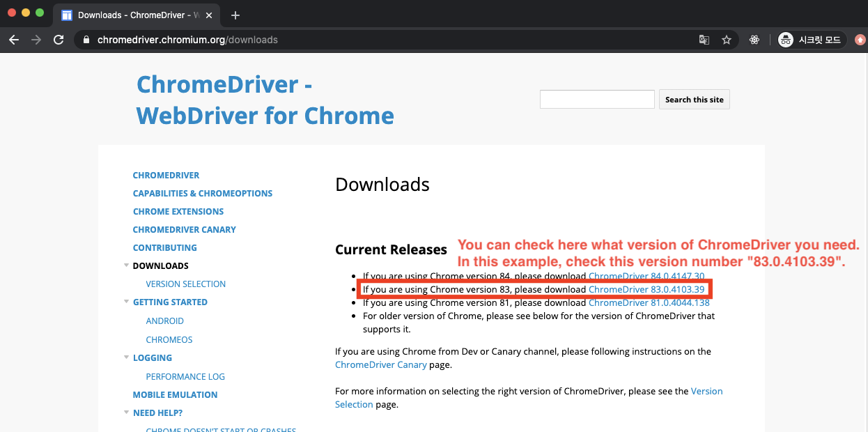Click the Search this site button
This screenshot has height=432, width=868.
695,100
